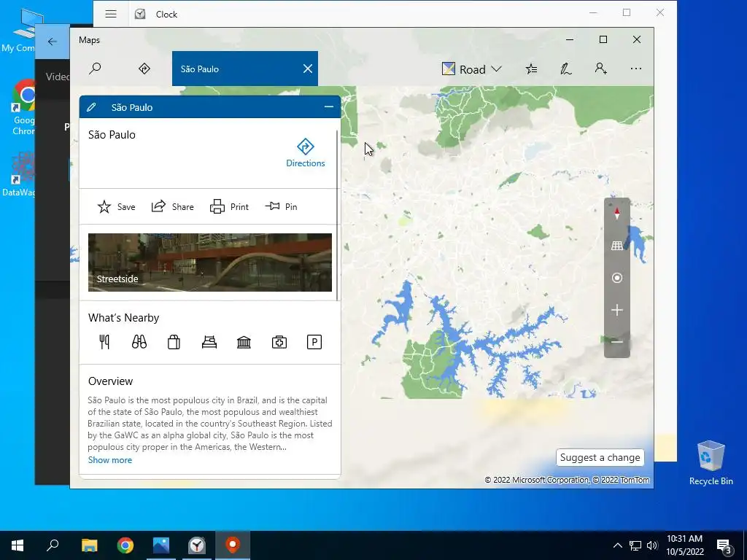Select the São Paulo tab

(245, 69)
